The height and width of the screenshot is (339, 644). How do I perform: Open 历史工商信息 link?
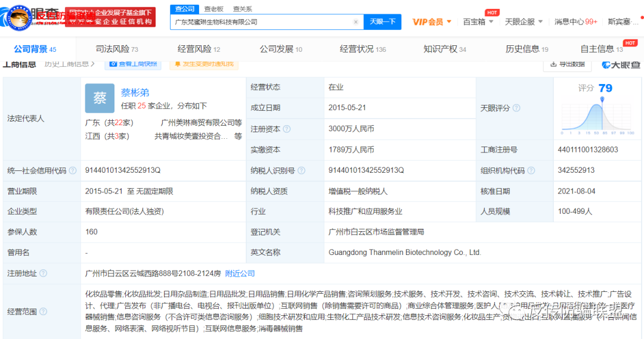[x=69, y=64]
